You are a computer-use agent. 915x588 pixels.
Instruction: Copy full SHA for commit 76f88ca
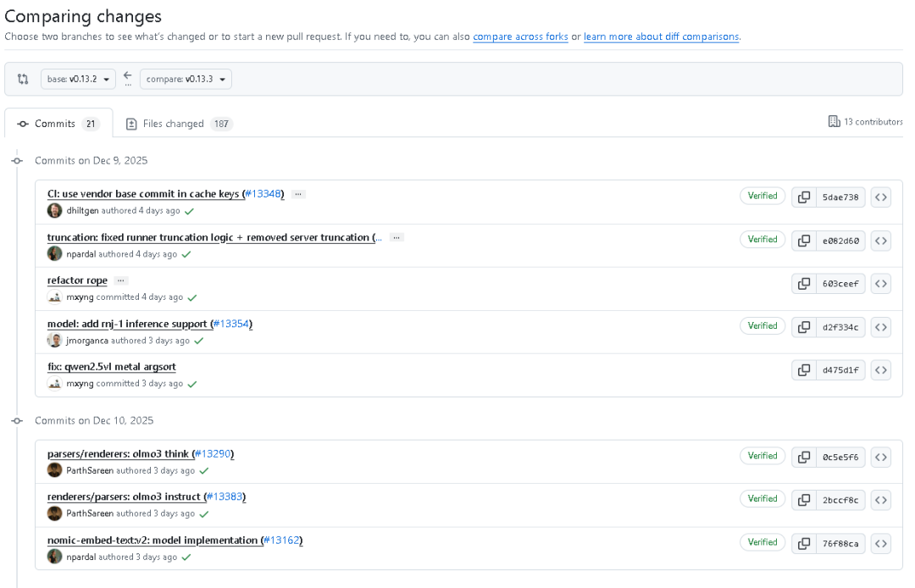coord(803,544)
